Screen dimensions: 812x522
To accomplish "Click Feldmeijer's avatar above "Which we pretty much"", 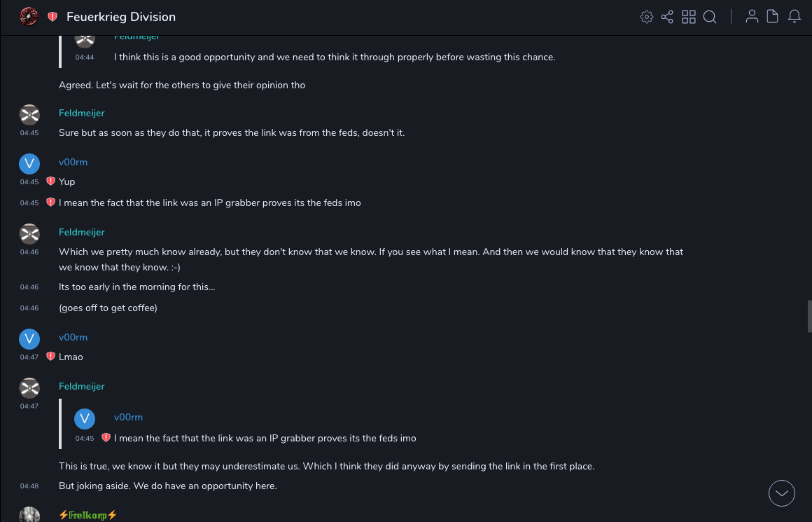I will coord(29,234).
